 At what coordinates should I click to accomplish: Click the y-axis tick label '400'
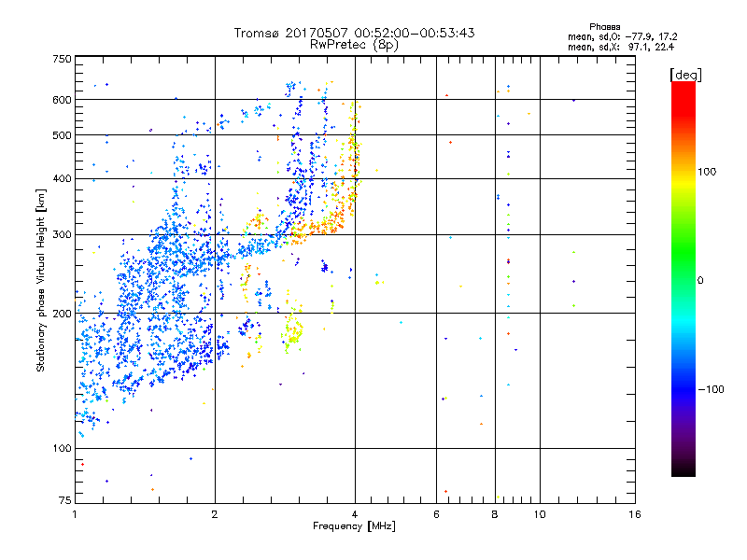pos(62,178)
